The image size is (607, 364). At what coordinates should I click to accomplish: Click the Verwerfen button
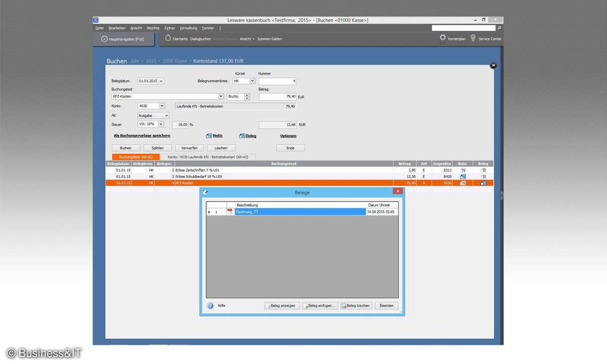point(189,148)
